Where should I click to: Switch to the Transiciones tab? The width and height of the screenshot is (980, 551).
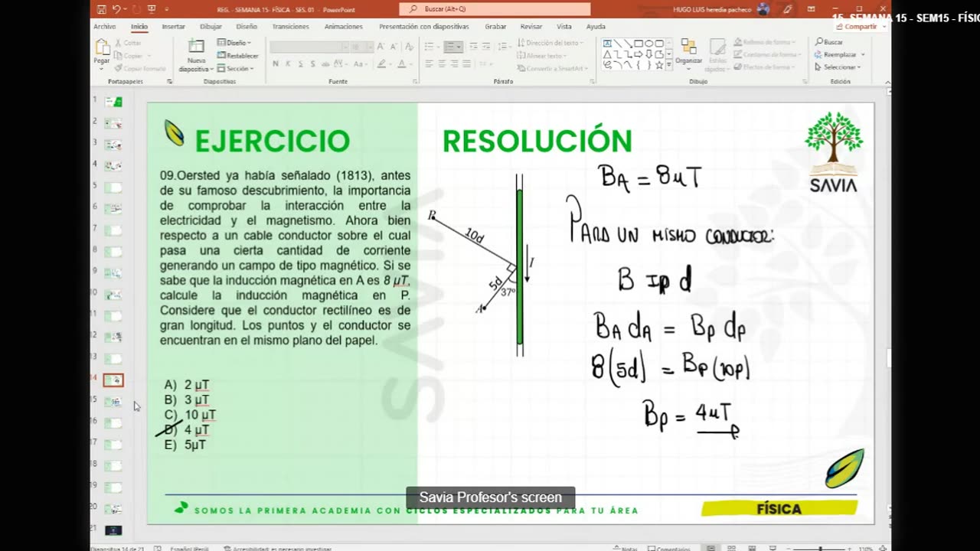[291, 27]
